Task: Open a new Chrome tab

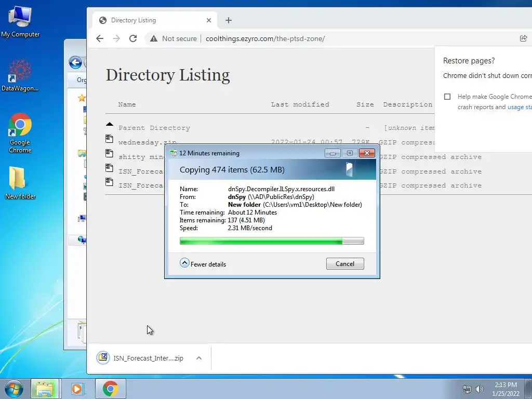Action: tap(229, 20)
